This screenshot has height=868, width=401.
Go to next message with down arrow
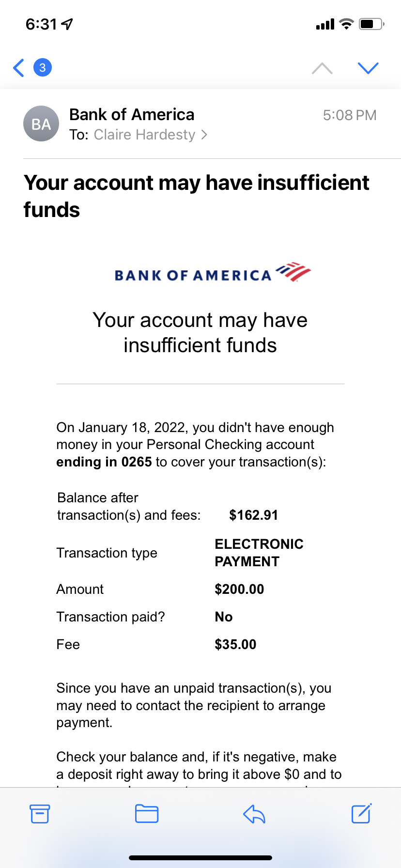click(x=368, y=68)
